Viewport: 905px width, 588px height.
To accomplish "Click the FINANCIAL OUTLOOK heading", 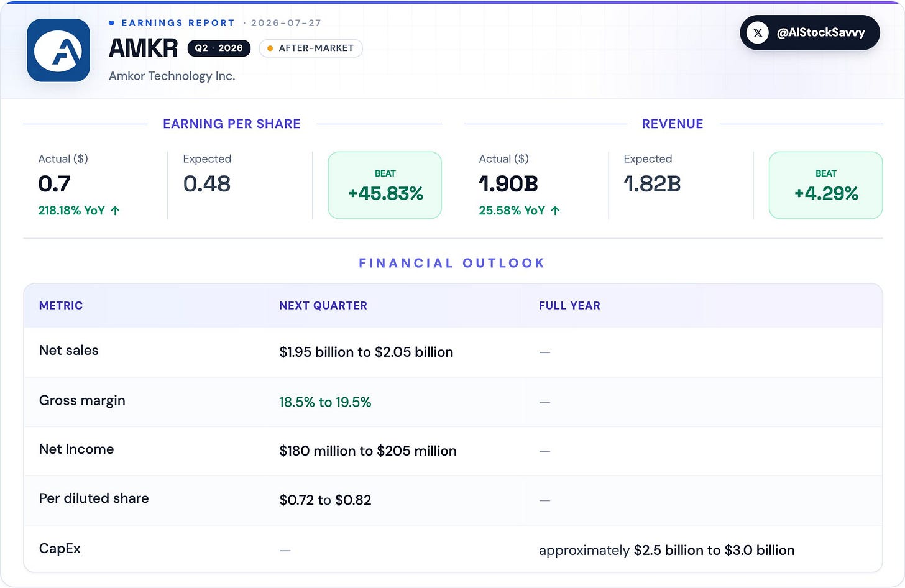I will [x=452, y=263].
